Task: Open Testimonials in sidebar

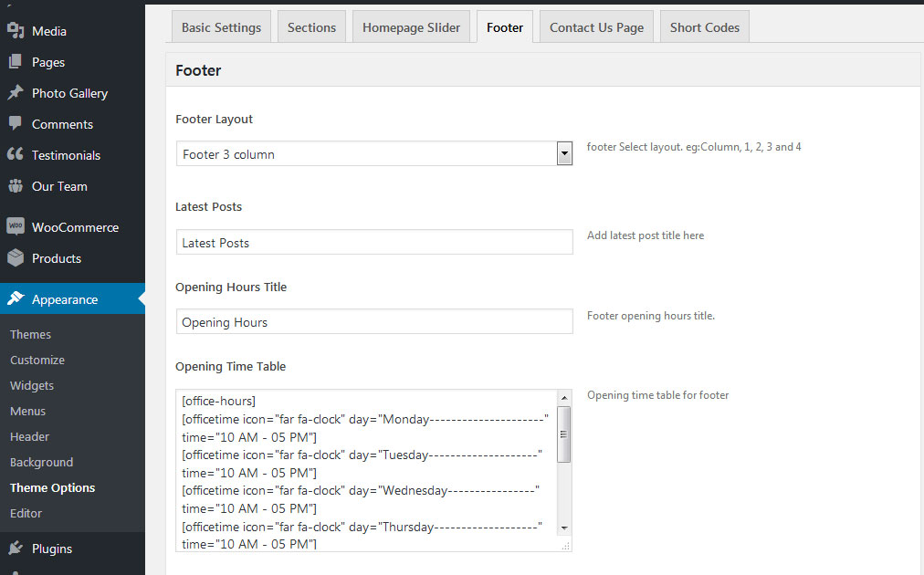Action: pyautogui.click(x=66, y=155)
